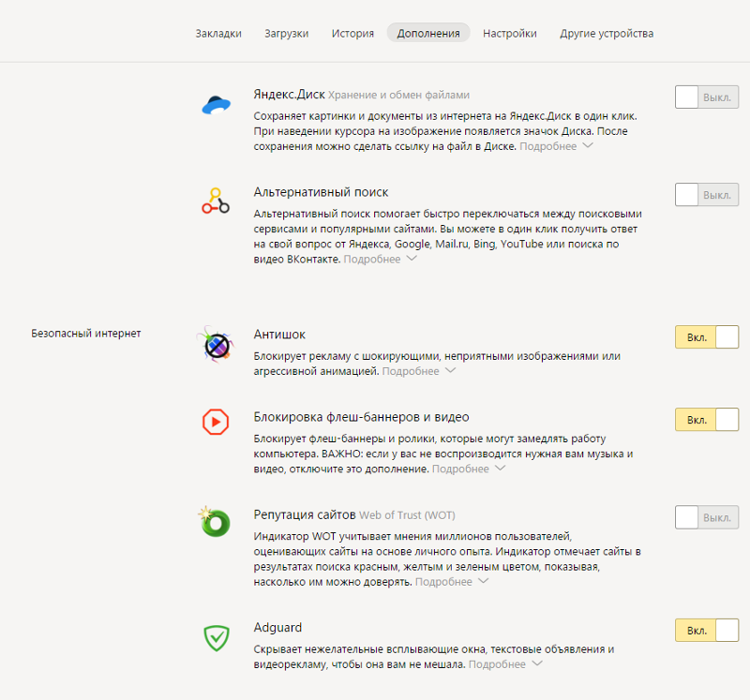Expand the Репутация сайтов details chevron
The height and width of the screenshot is (700, 750).
tap(484, 581)
